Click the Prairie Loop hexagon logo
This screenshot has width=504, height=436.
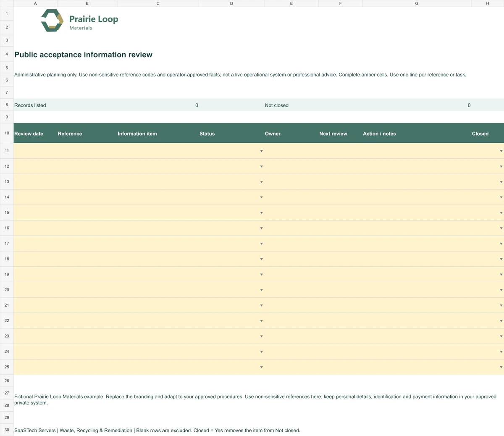52,21
